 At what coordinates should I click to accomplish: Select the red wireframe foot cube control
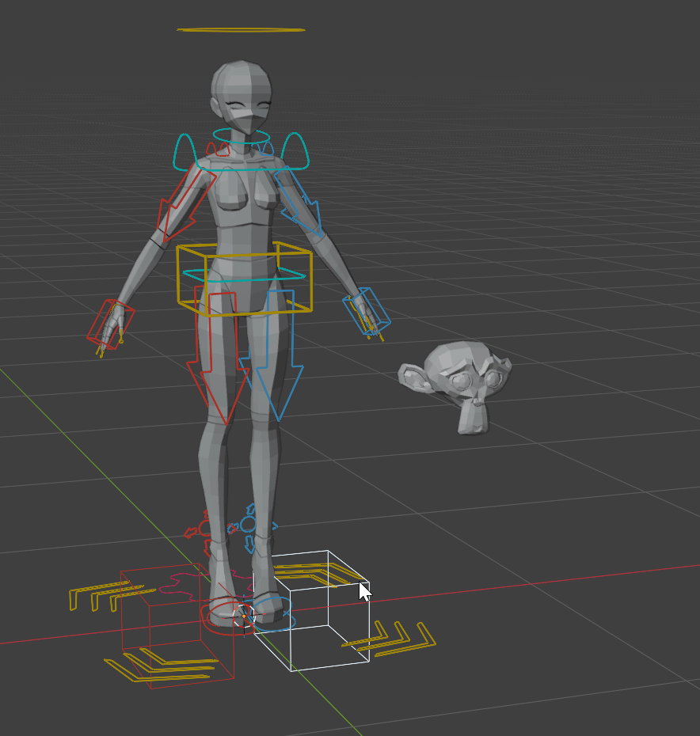click(x=177, y=626)
